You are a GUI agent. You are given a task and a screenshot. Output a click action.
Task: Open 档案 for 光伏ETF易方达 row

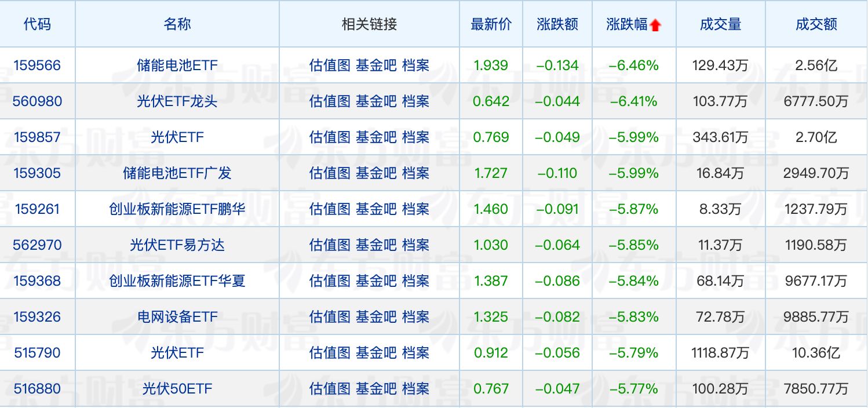[x=415, y=245]
